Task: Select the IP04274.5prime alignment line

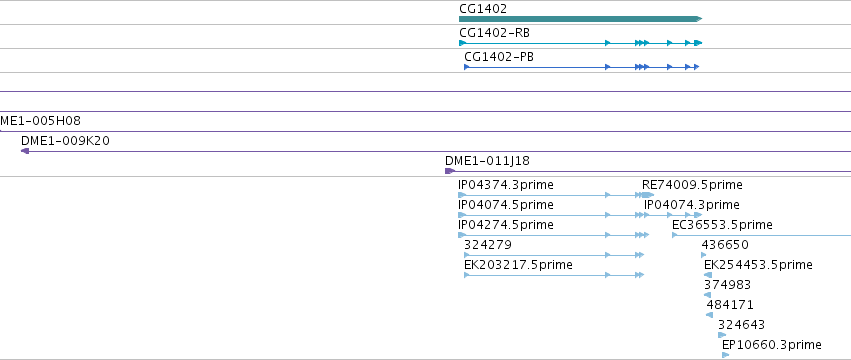Action: 554,235
